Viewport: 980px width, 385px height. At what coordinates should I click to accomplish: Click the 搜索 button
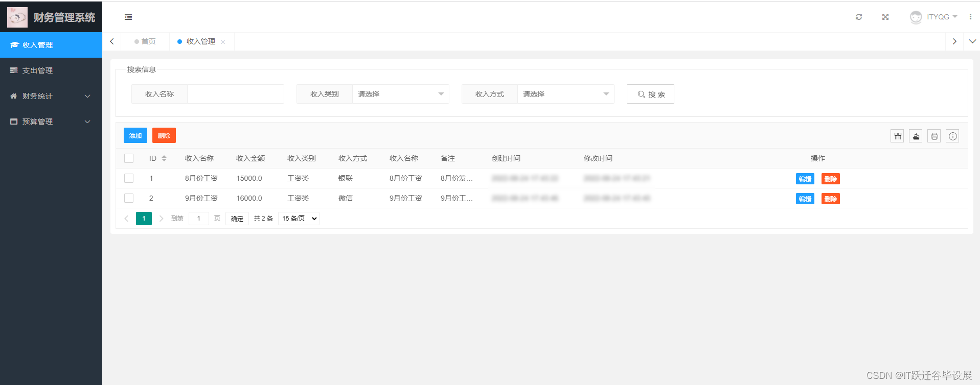[x=650, y=94]
